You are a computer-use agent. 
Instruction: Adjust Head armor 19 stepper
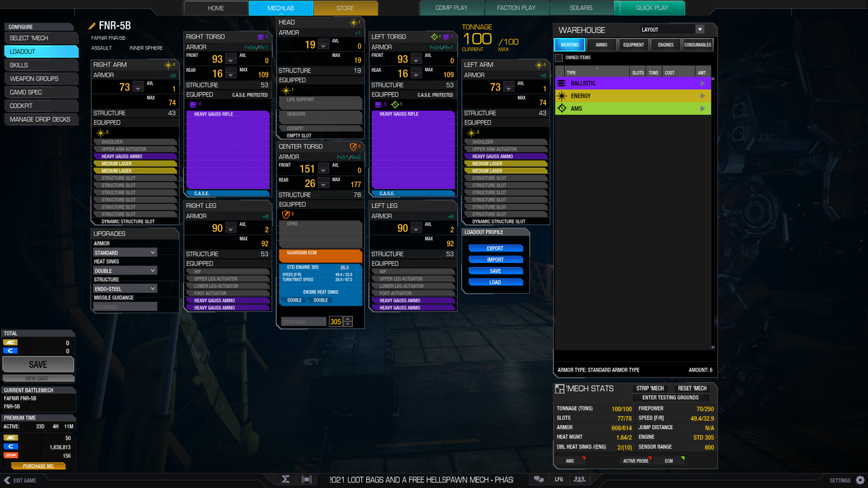(x=323, y=45)
